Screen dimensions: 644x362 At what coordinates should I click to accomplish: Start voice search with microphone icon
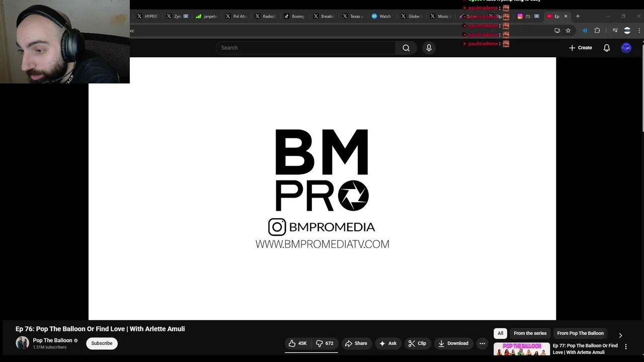429,48
